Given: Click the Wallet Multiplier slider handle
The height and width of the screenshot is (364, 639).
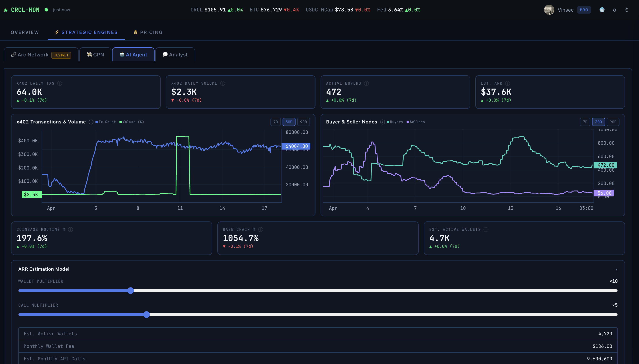Looking at the screenshot, I should pyautogui.click(x=131, y=291).
